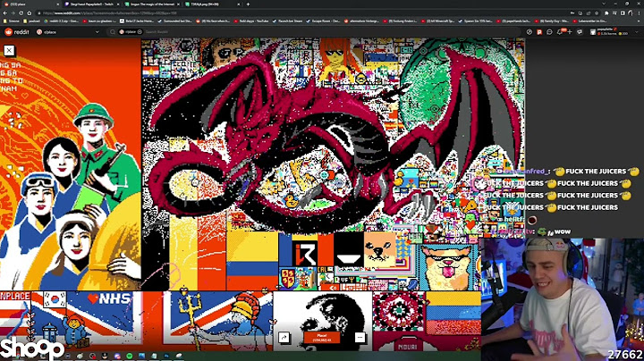
Task: Reload the current page
Action: click(21, 13)
